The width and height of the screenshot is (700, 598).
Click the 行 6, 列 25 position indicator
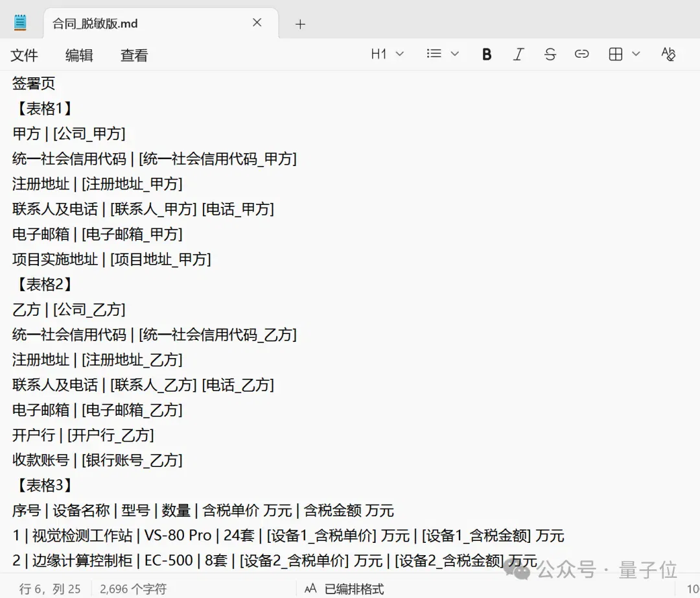pyautogui.click(x=50, y=589)
